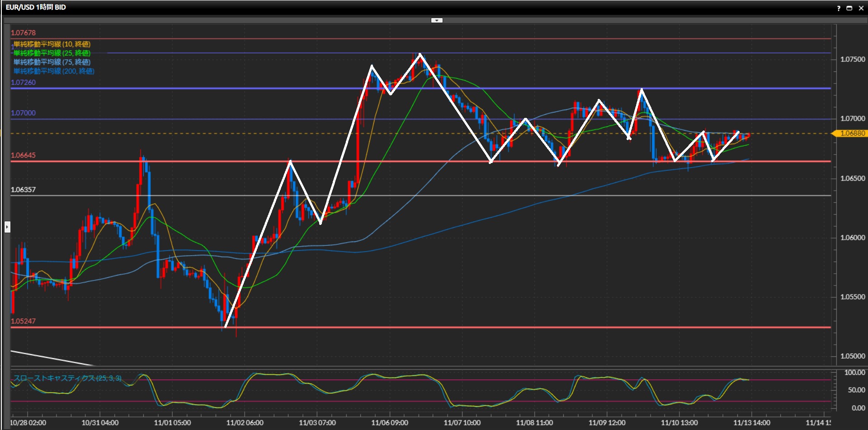Close the EUR/USD chart panel

(x=861, y=8)
